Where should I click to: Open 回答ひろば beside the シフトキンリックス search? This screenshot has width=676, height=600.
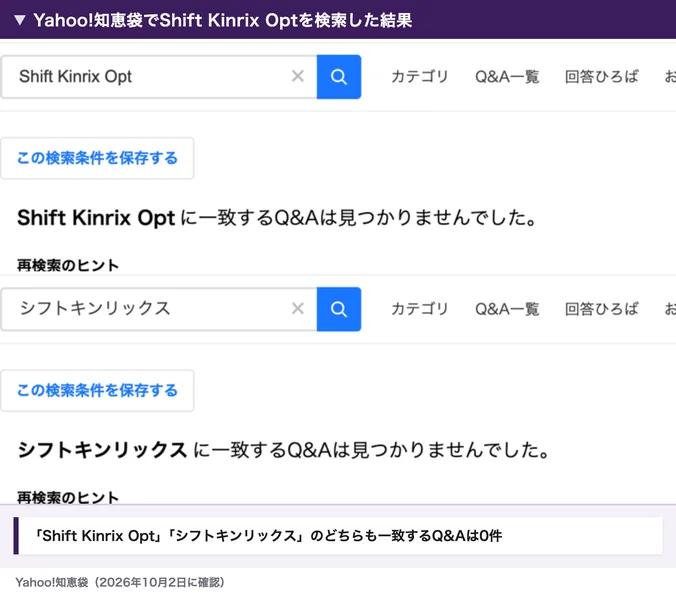(602, 309)
